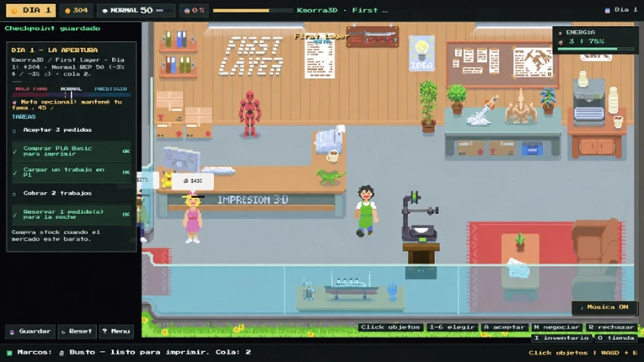Click the cash register on the counter
Screen dimensions: 644x362
point(330,140)
